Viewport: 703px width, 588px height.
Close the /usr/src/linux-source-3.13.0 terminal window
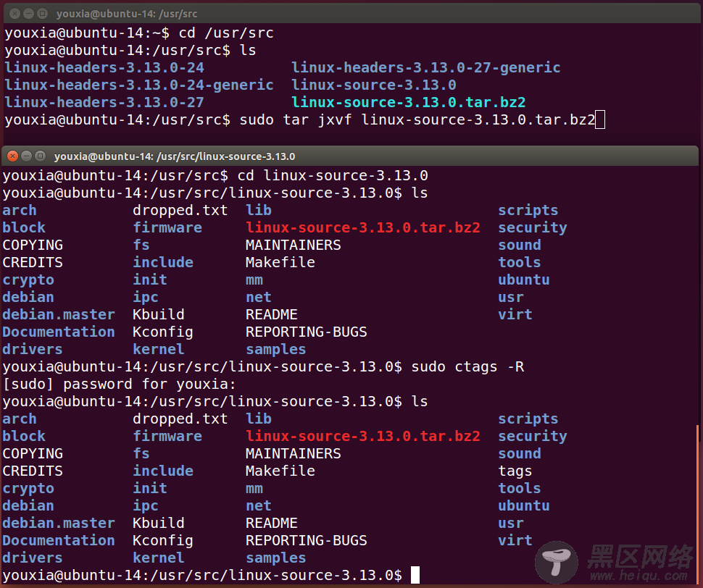(x=13, y=156)
